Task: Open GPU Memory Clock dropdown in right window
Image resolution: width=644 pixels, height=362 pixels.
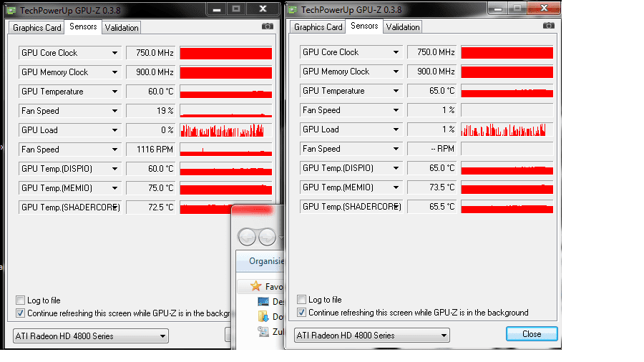Action: 396,72
